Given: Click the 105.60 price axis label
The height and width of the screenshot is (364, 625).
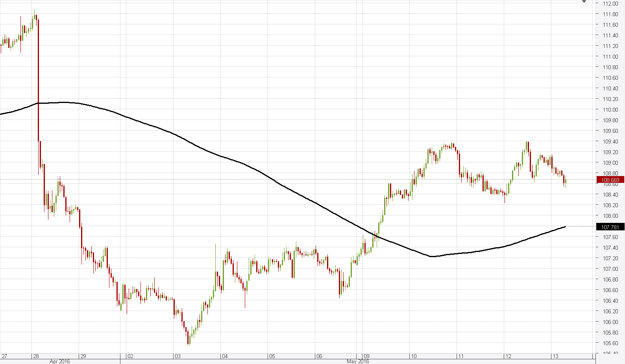Looking at the screenshot, I should click(610, 343).
